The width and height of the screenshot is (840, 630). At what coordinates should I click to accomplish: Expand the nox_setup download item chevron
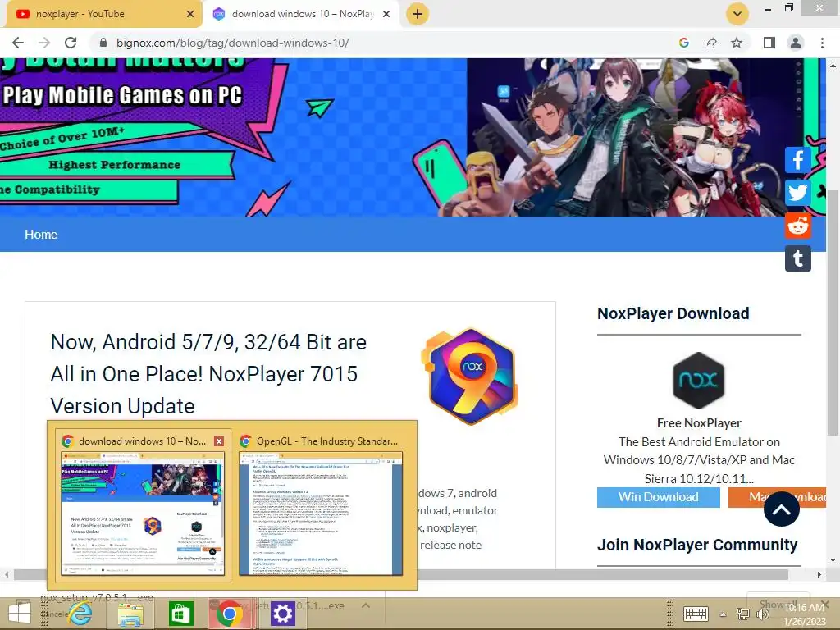[x=365, y=605]
